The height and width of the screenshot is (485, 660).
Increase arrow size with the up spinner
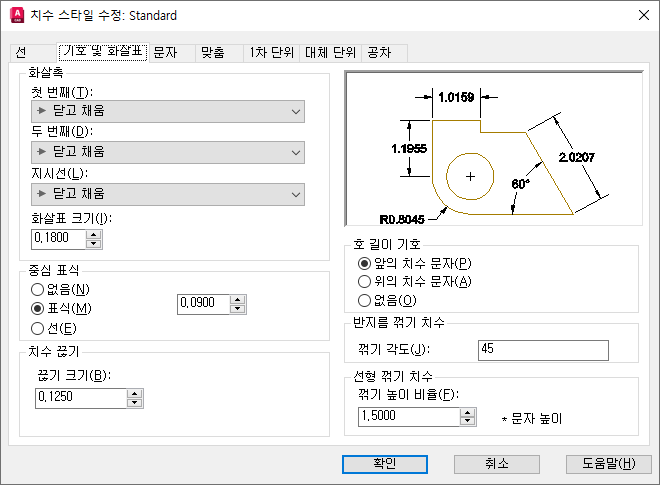coord(93,235)
